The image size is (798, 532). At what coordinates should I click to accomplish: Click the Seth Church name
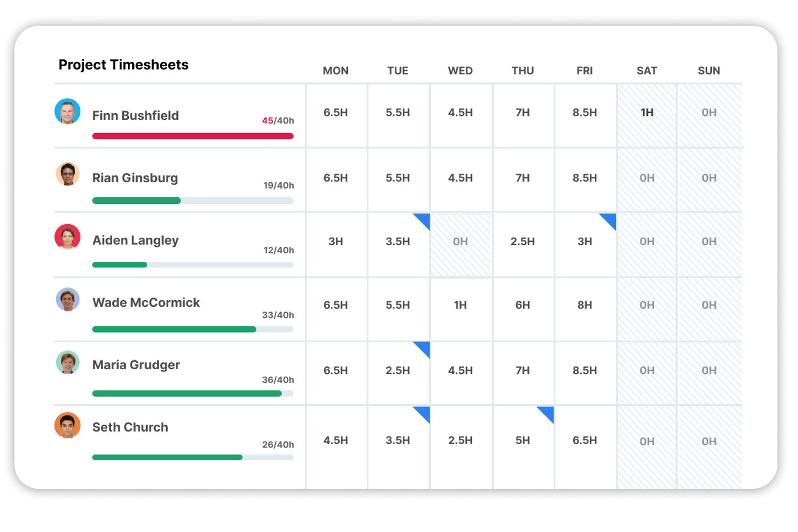(130, 427)
